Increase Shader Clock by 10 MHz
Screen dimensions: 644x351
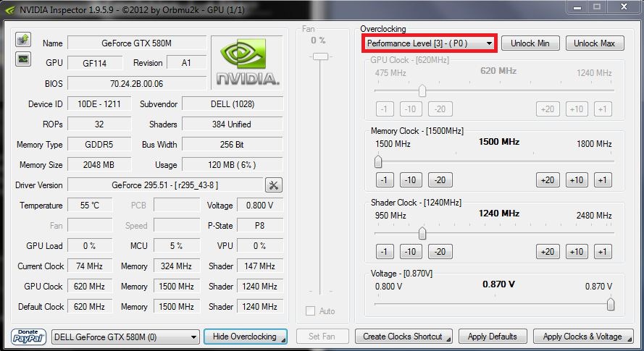coord(577,251)
